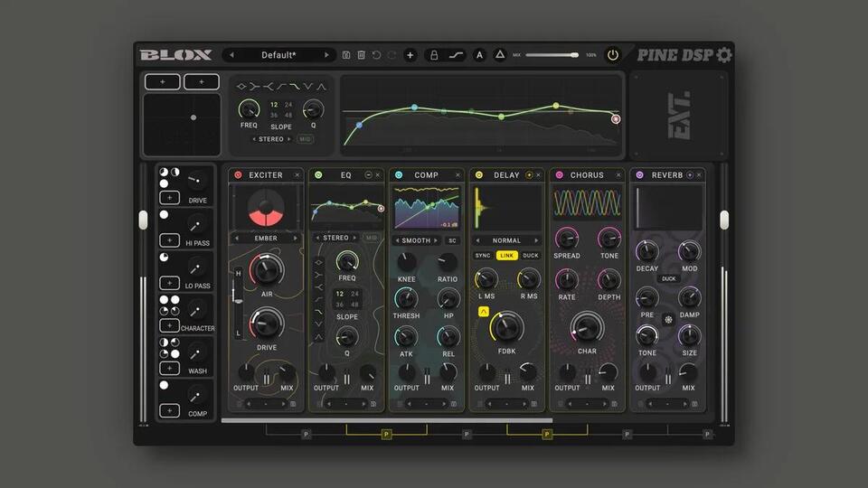Delete preset with the trash icon
868x488 pixels.
tap(361, 55)
